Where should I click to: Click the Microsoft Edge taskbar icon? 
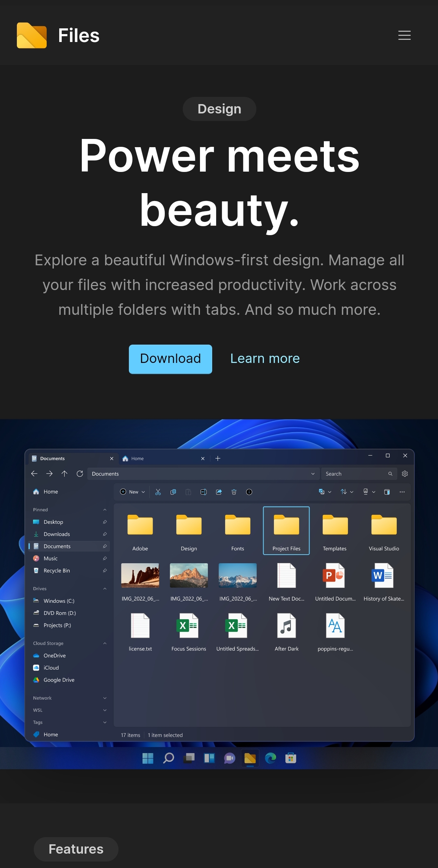pos(270,758)
